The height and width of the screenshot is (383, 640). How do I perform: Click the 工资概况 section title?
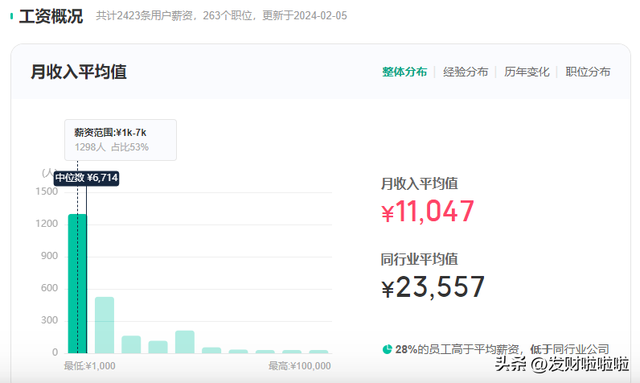(x=51, y=16)
